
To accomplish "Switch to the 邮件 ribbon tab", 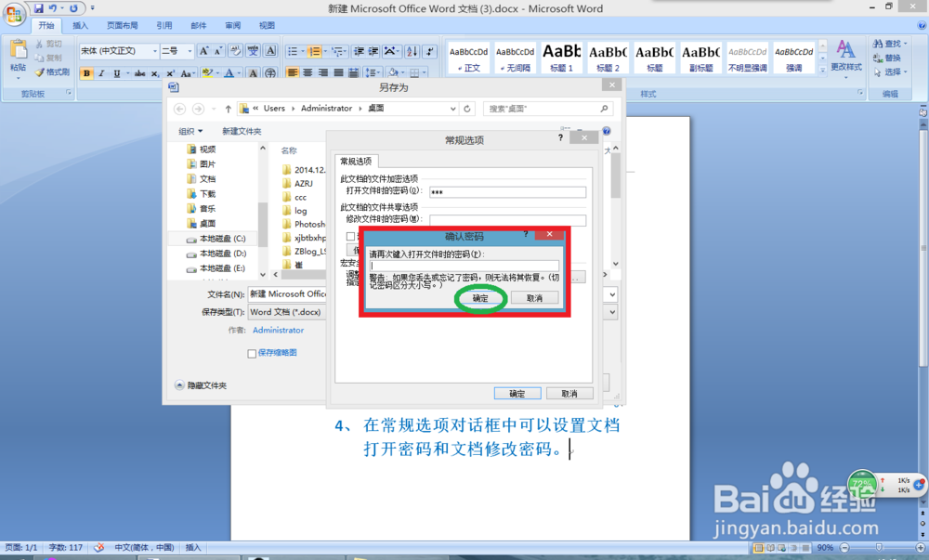I will (x=199, y=25).
